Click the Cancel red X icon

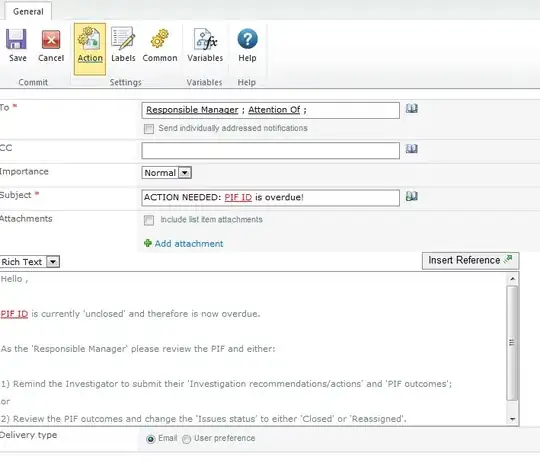[x=51, y=39]
